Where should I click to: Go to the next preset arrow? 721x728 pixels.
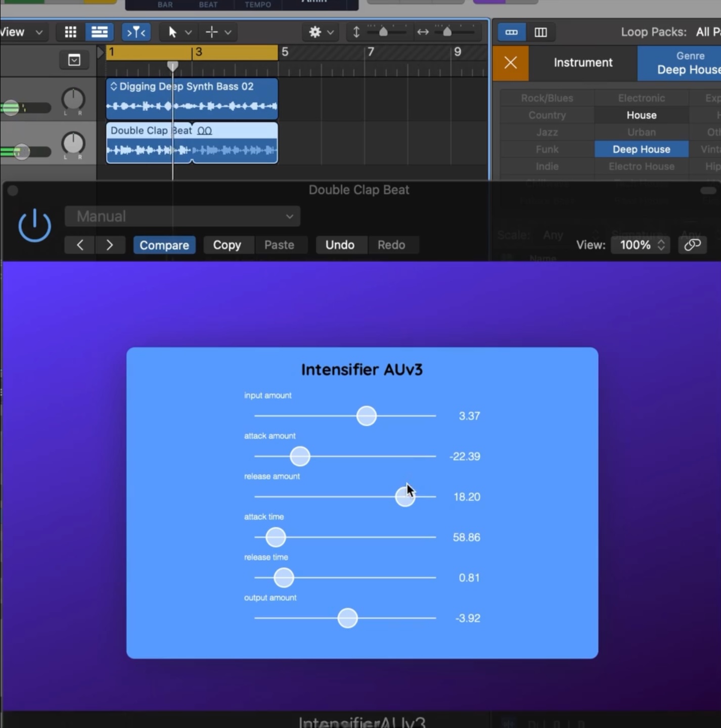coord(109,245)
